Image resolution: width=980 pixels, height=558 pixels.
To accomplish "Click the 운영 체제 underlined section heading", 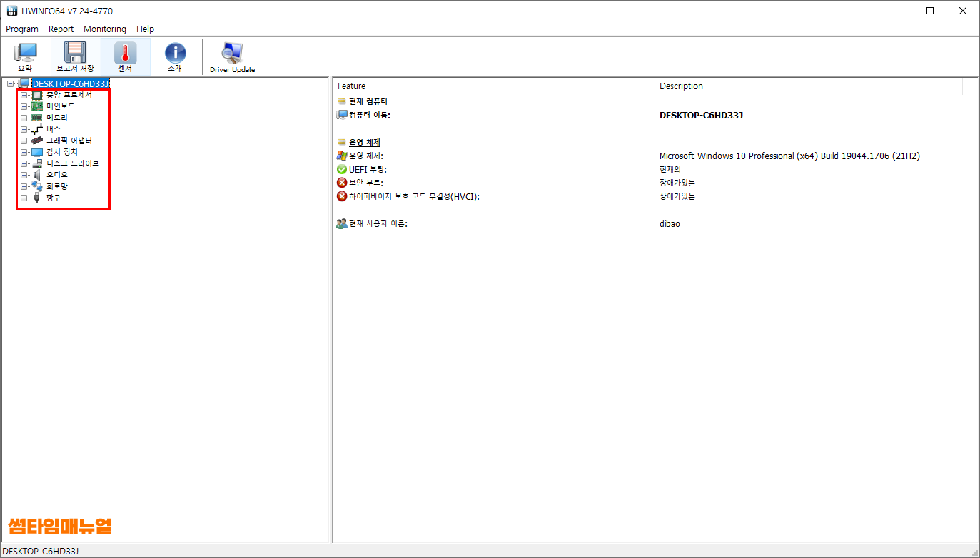I will pos(365,142).
